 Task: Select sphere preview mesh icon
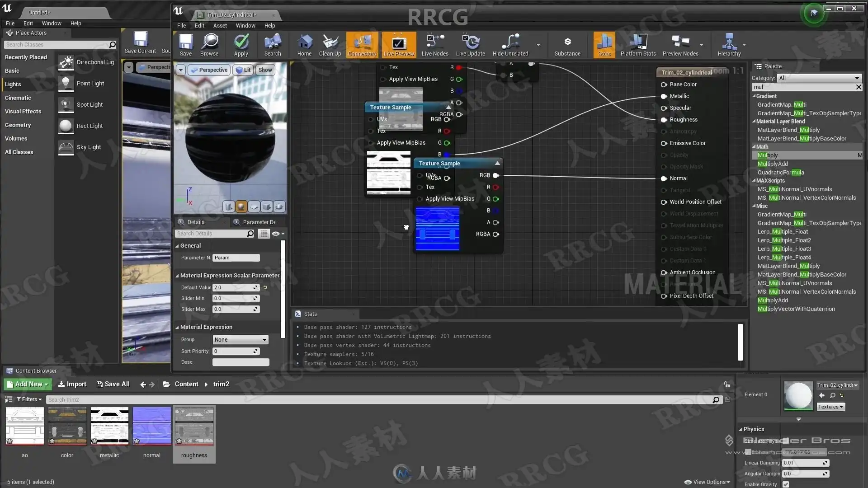(241, 207)
